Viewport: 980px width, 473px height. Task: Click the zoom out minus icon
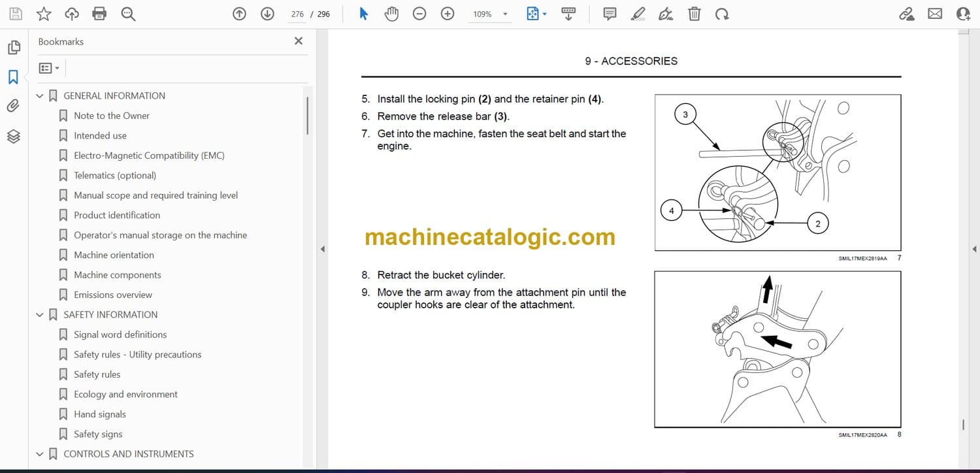coord(419,14)
